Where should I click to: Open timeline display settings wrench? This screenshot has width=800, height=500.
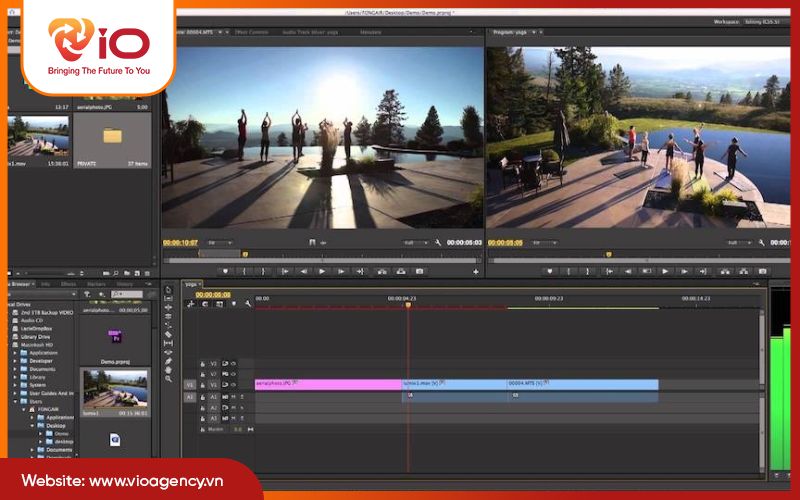[x=248, y=304]
